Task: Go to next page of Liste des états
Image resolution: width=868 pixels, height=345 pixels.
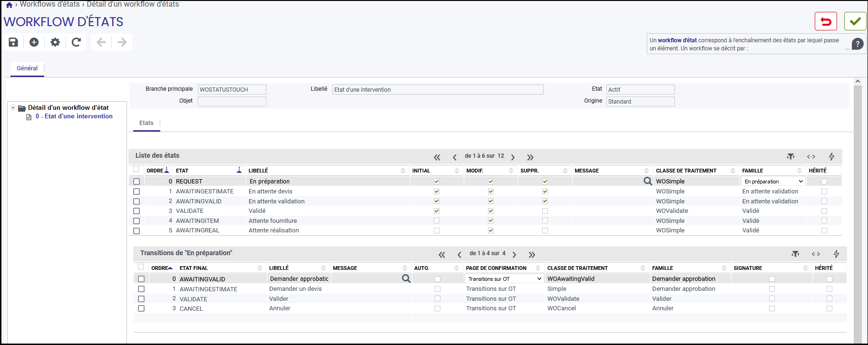Action: [x=513, y=157]
